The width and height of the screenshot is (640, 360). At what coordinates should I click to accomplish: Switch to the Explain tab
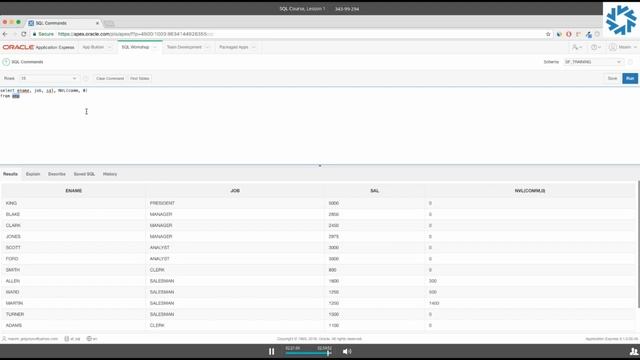[x=33, y=174]
